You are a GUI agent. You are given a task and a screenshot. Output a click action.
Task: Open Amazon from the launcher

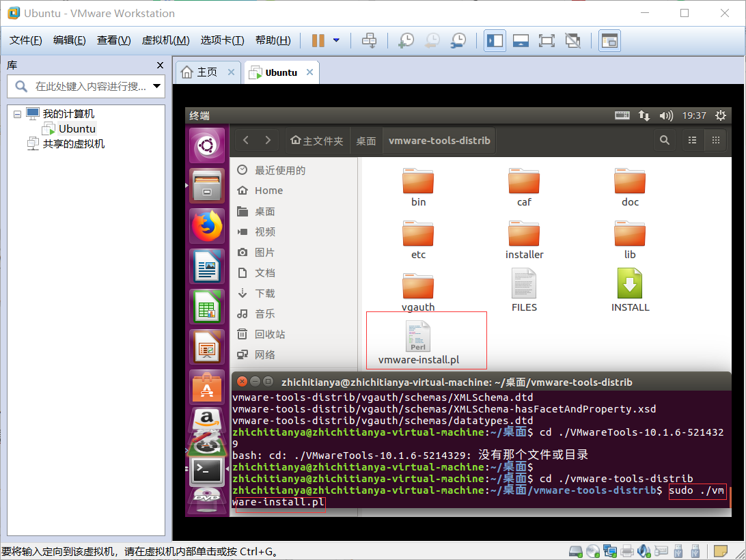[207, 419]
